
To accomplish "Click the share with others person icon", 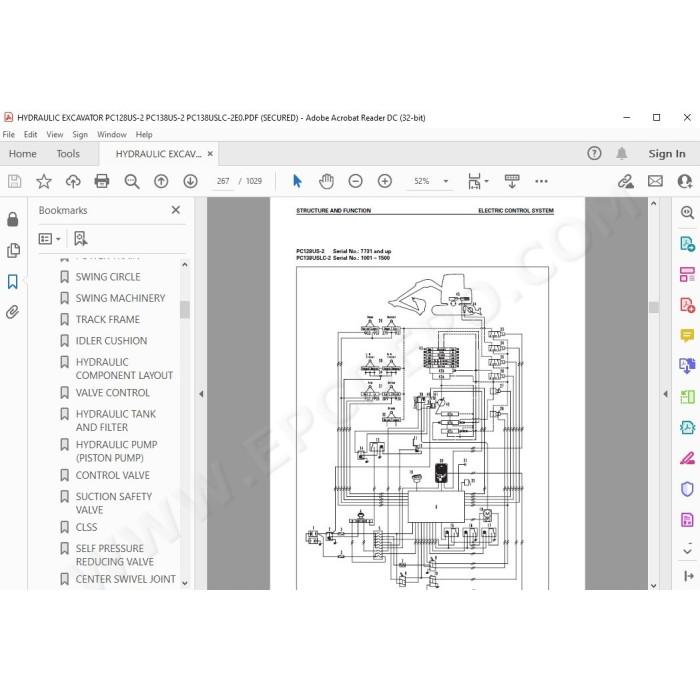I will click(x=684, y=181).
